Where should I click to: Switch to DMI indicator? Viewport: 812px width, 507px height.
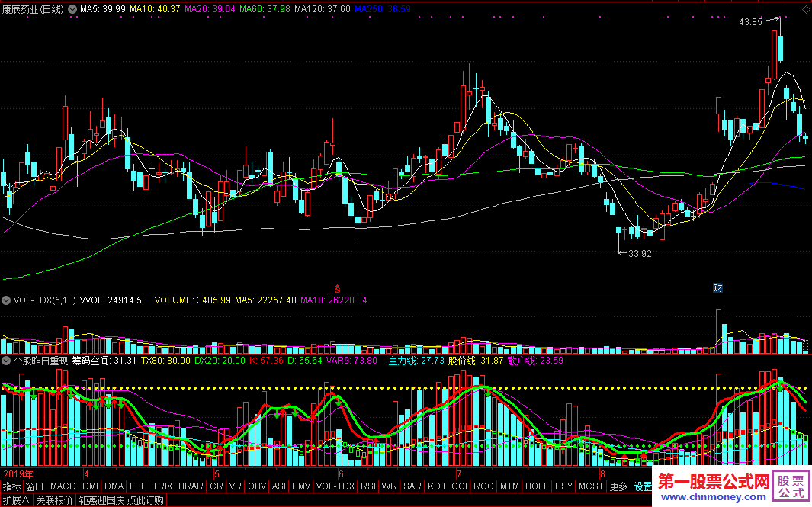[x=91, y=487]
